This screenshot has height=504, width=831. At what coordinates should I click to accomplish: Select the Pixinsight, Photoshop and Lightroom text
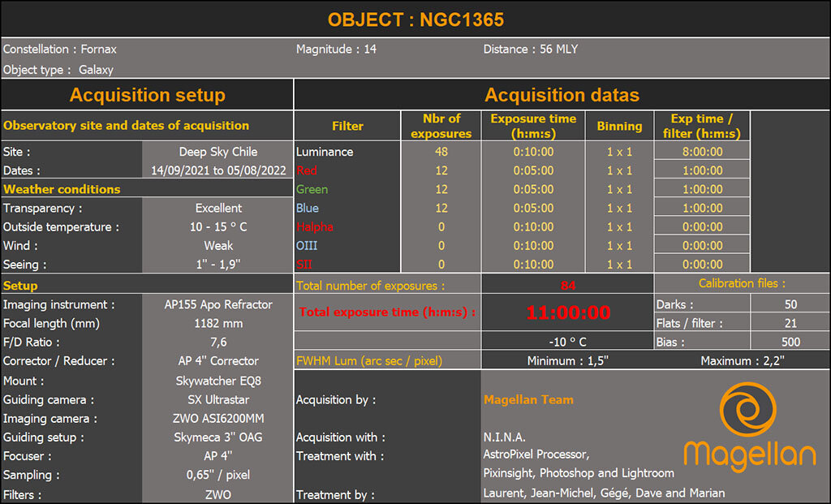[x=578, y=472]
